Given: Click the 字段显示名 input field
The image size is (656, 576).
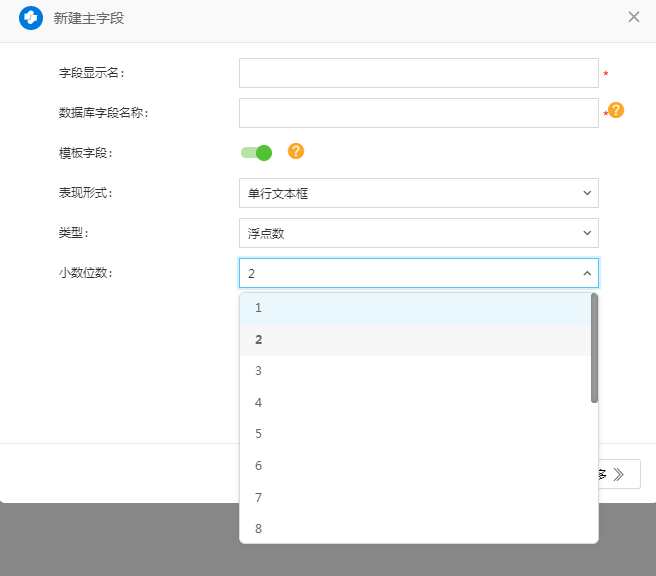Looking at the screenshot, I should [x=418, y=73].
